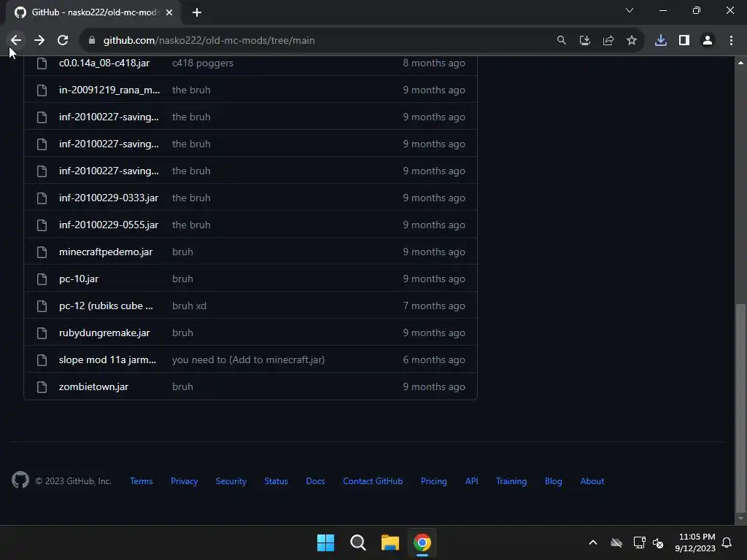Open the address bar zoom search icon
The image size is (747, 560).
pos(561,41)
